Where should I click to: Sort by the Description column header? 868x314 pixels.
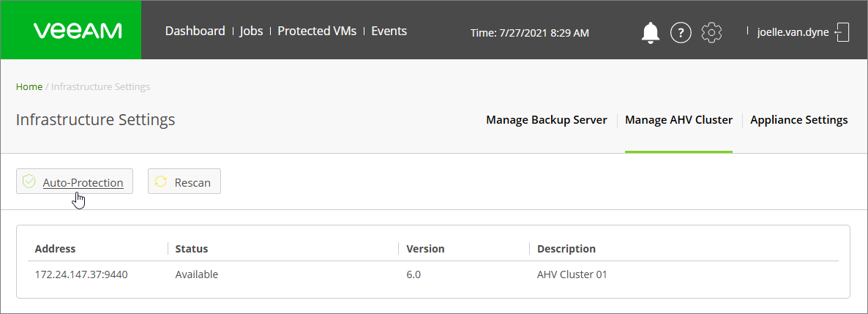(x=566, y=249)
